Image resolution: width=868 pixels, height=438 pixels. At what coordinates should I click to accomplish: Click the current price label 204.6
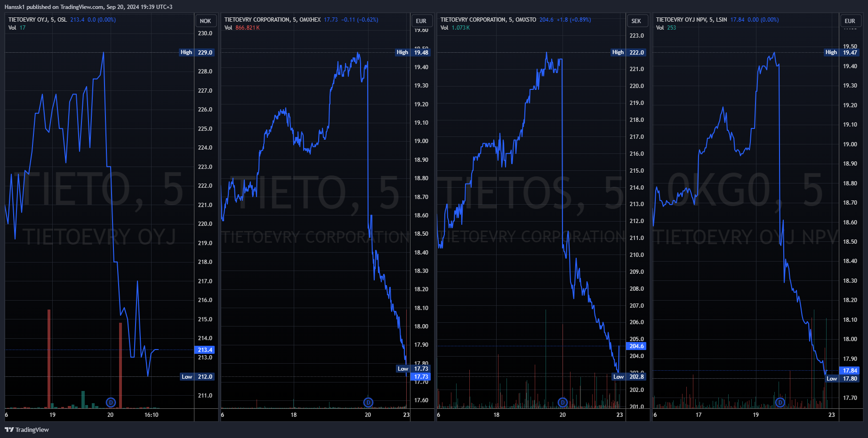coord(636,346)
